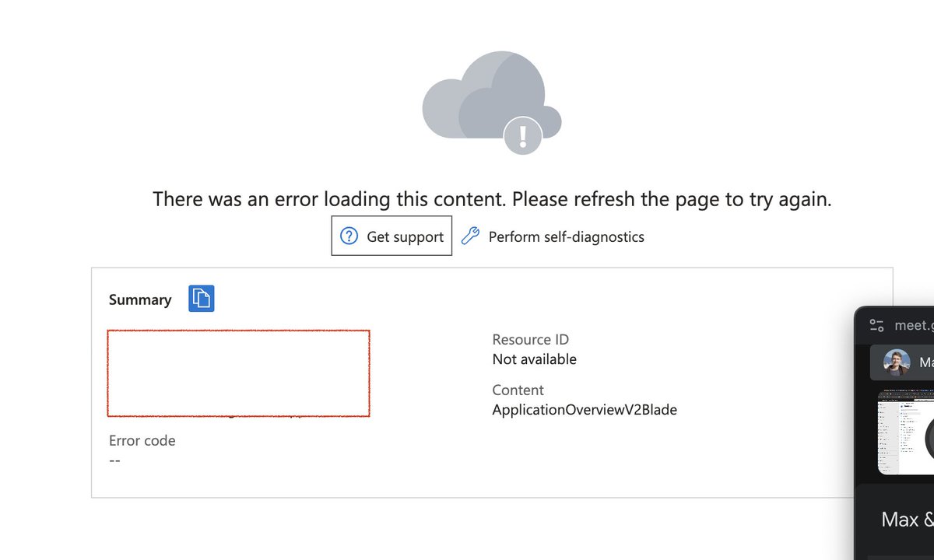Copy summary with the blue copy icon

[x=202, y=299]
